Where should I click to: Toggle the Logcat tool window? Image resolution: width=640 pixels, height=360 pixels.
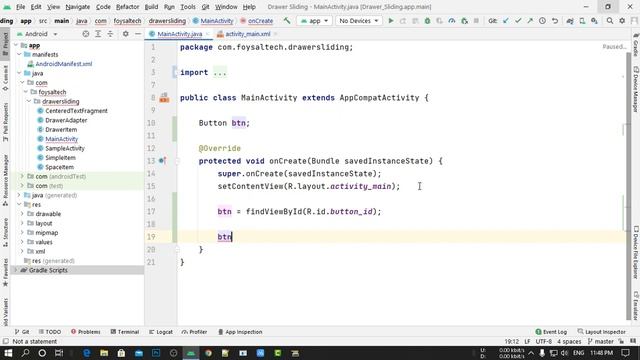pyautogui.click(x=161, y=332)
